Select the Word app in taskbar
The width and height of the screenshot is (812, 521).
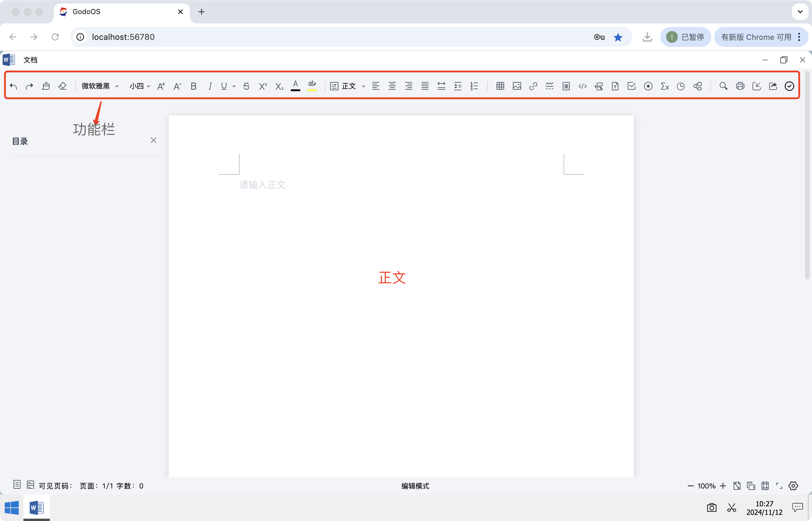coord(37,508)
